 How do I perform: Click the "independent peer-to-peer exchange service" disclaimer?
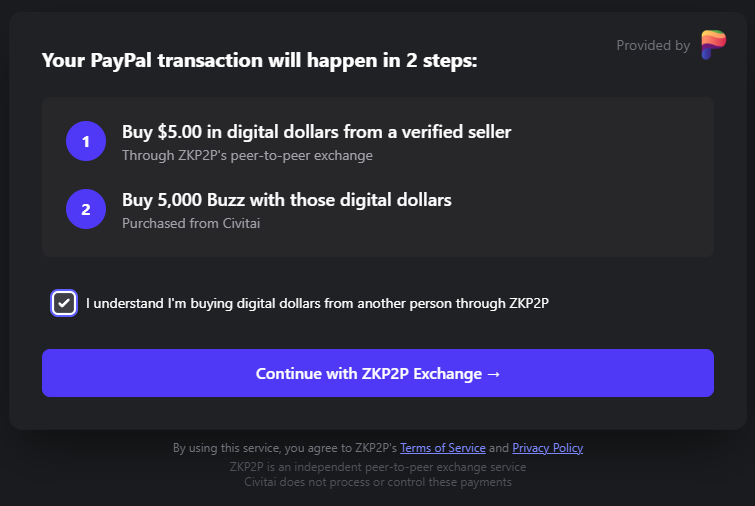point(378,467)
